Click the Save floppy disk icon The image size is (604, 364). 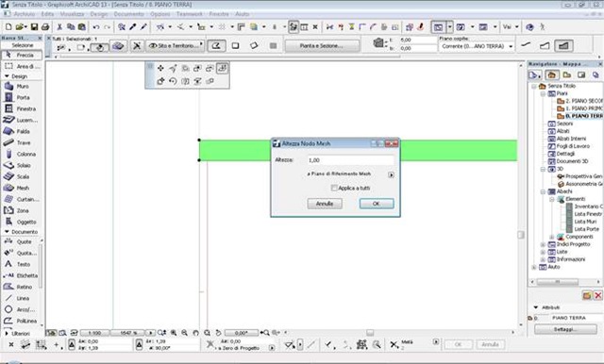point(34,27)
